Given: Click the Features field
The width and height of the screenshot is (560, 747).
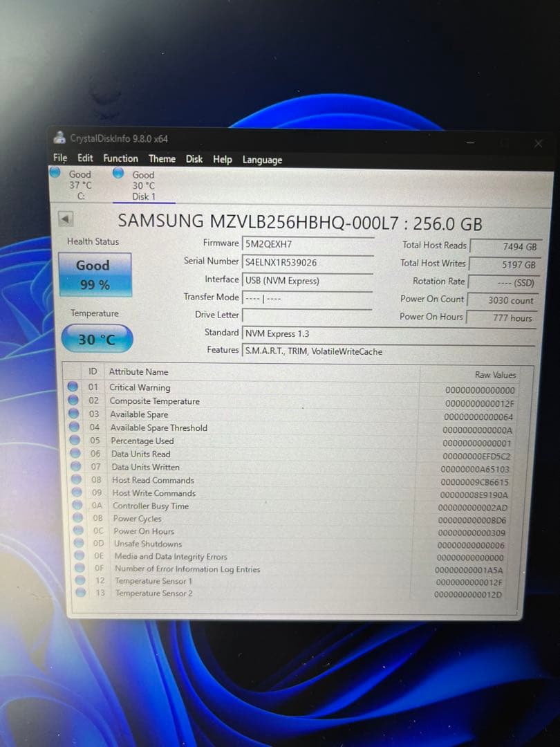Looking at the screenshot, I should [x=389, y=351].
